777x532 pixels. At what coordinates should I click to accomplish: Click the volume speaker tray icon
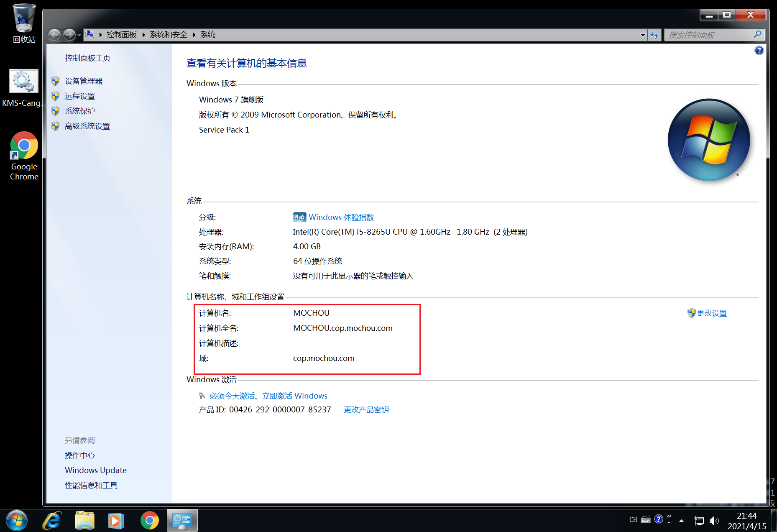coord(714,521)
